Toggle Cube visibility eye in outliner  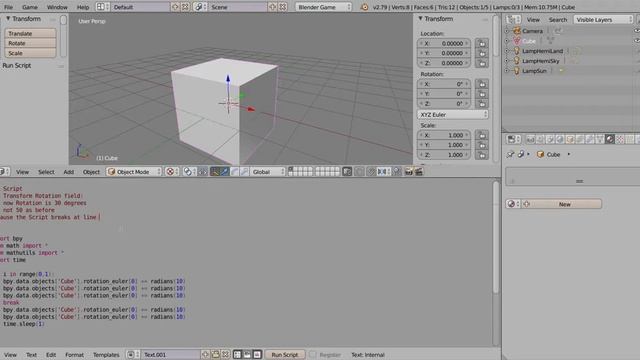pyautogui.click(x=637, y=41)
